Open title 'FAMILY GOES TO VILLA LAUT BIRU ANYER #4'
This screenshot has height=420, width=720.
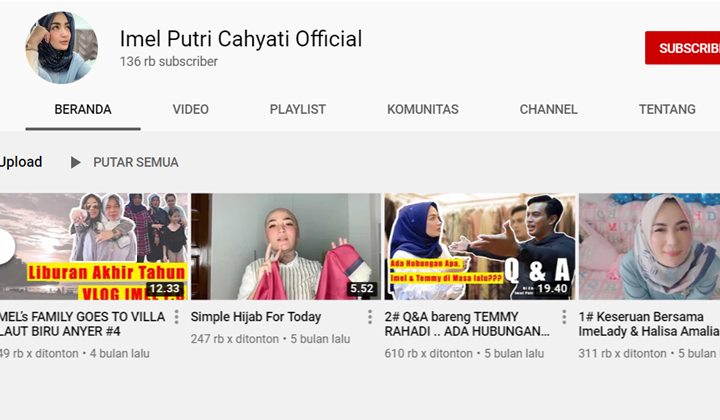pos(83,324)
